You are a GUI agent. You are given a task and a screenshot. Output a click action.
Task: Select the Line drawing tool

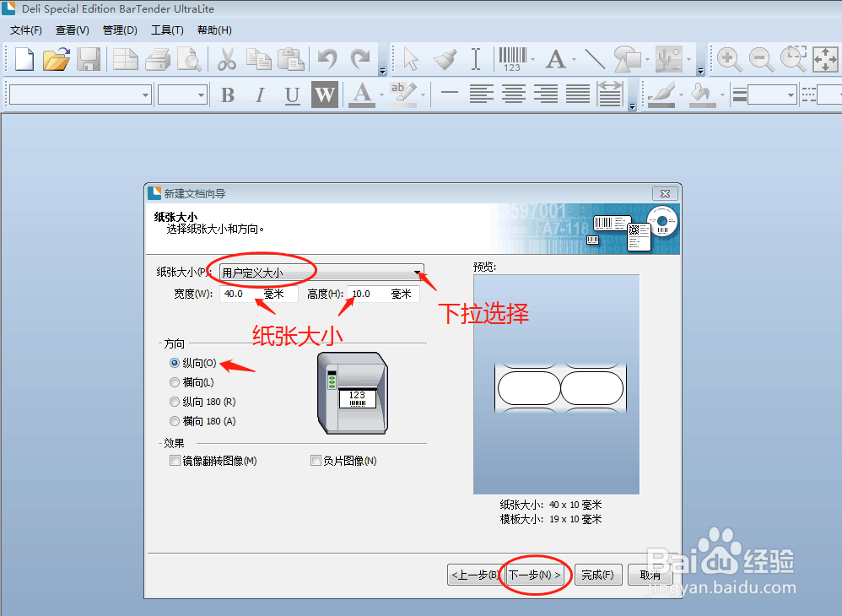coord(595,59)
